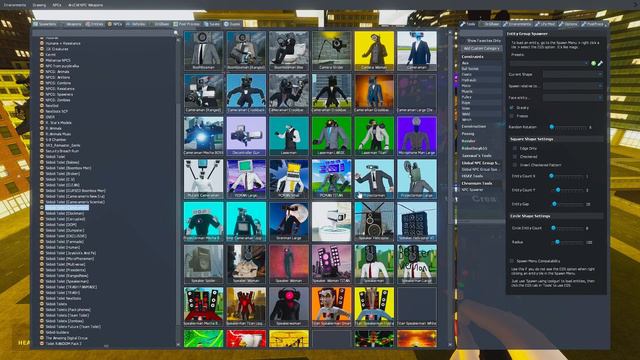Pick the Mutant Cameraman spawn icon
This screenshot has height=360, width=640.
pos(203,179)
